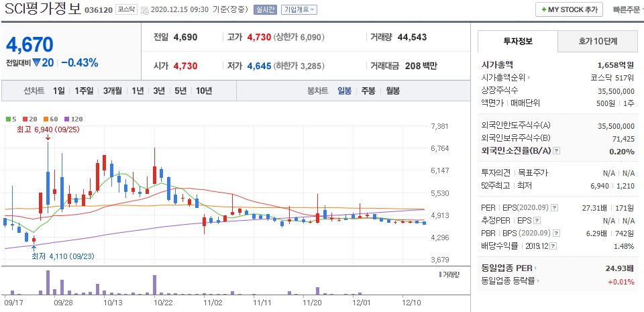
Task: Select the 1일 line chart period
Action: click(x=59, y=91)
